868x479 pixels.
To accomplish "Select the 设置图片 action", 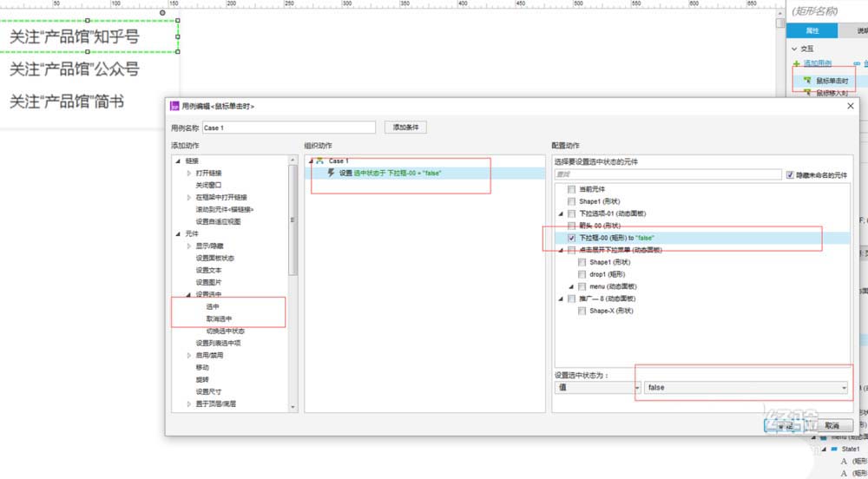I will pos(208,283).
